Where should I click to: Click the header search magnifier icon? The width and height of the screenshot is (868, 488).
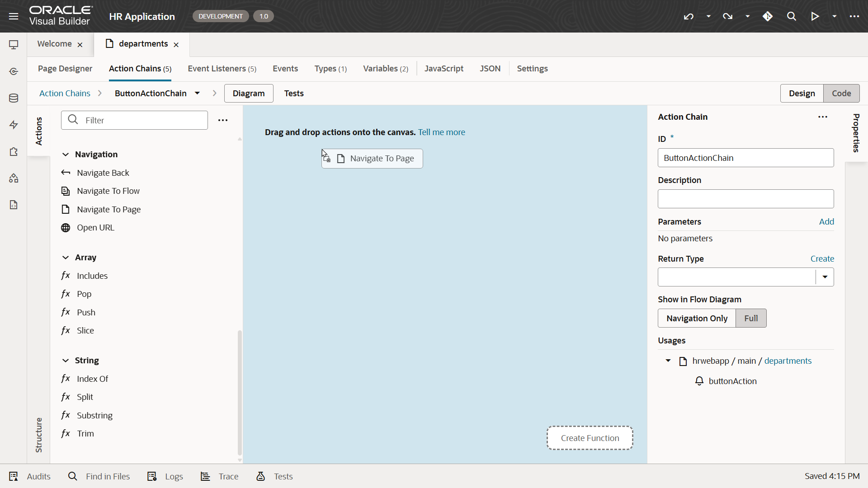[x=791, y=16]
